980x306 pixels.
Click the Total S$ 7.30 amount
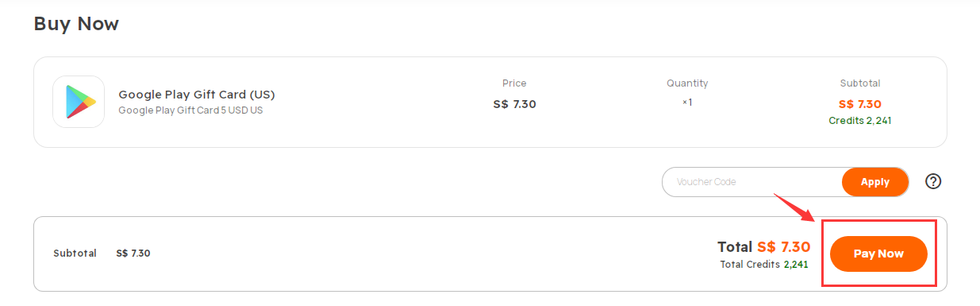763,246
